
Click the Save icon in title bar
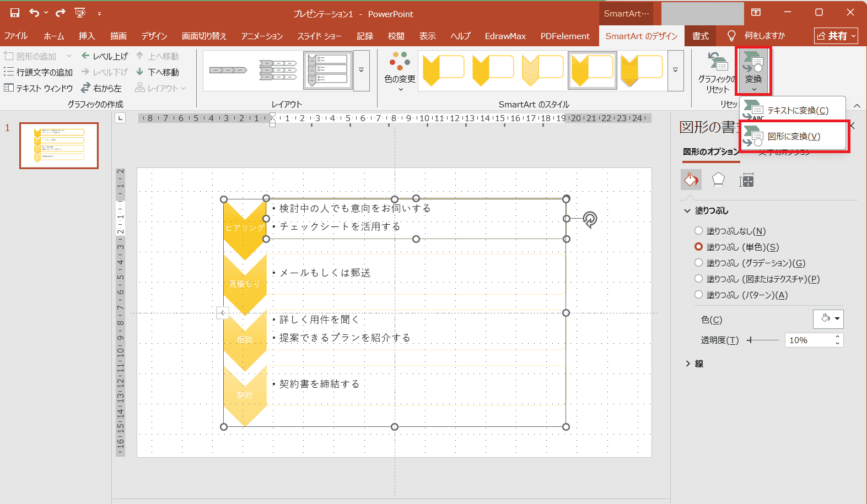(15, 13)
